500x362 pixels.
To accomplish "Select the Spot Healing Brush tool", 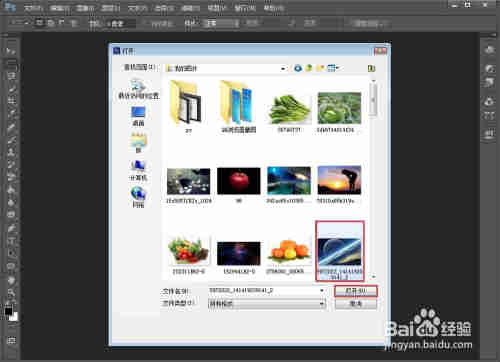I will 11,127.
